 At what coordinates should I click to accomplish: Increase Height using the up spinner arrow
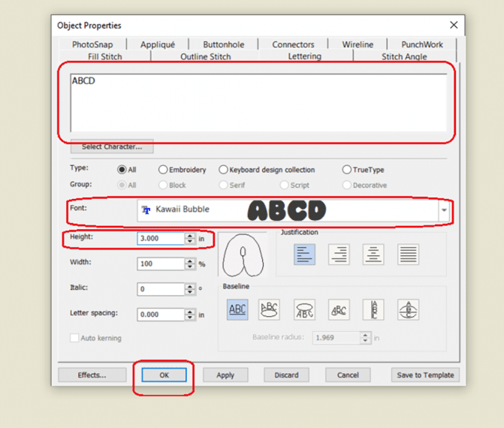pyautogui.click(x=189, y=235)
